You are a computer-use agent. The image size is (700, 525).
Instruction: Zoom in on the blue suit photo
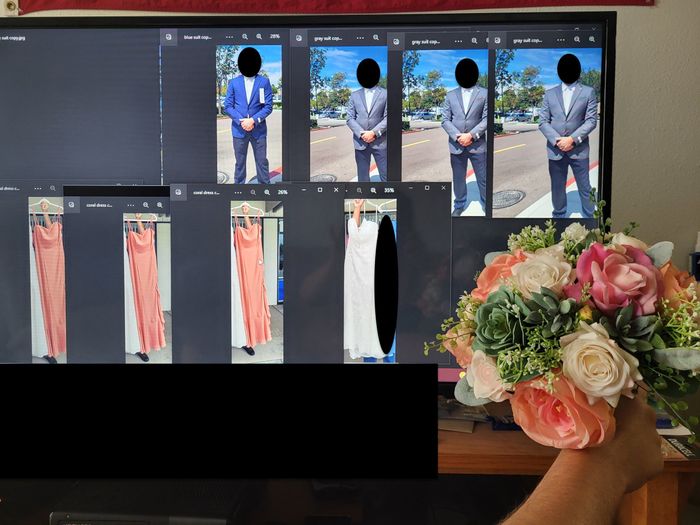(258, 37)
